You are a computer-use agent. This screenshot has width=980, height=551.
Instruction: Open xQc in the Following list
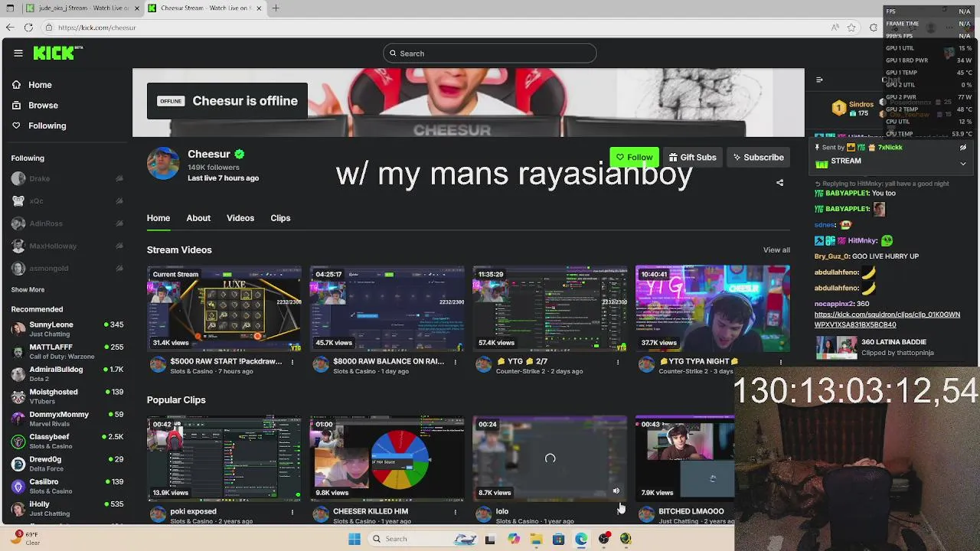pos(67,201)
